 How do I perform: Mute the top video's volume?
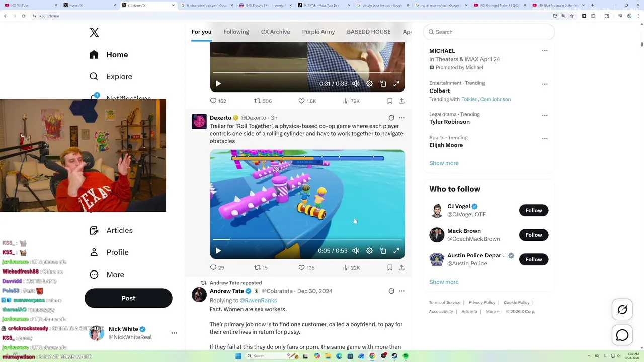click(x=356, y=84)
